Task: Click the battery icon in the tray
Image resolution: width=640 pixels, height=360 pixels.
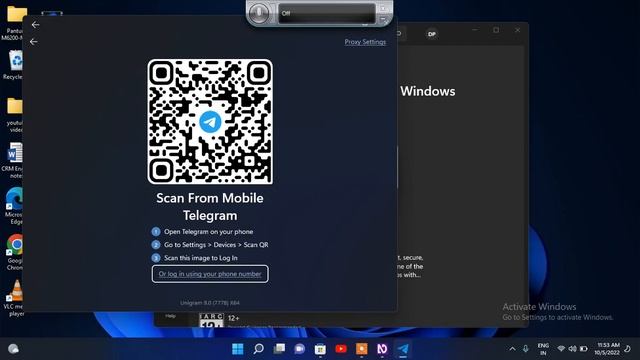Action: coord(584,349)
